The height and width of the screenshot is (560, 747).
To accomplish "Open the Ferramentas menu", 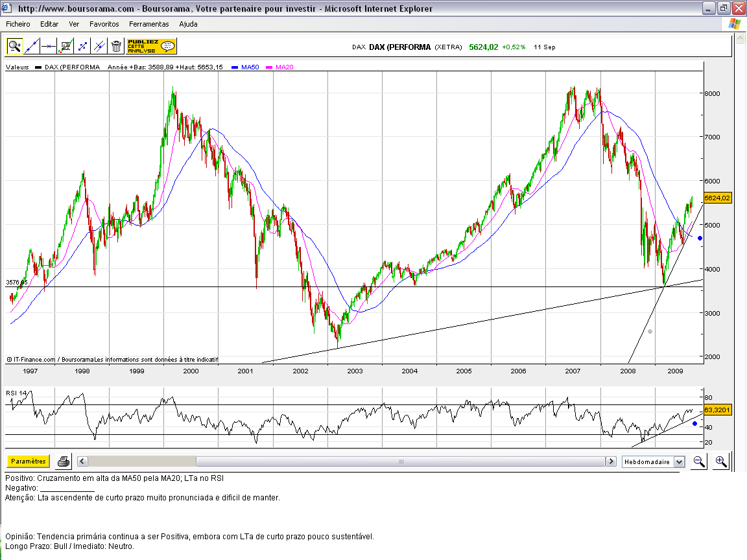I will click(x=148, y=24).
